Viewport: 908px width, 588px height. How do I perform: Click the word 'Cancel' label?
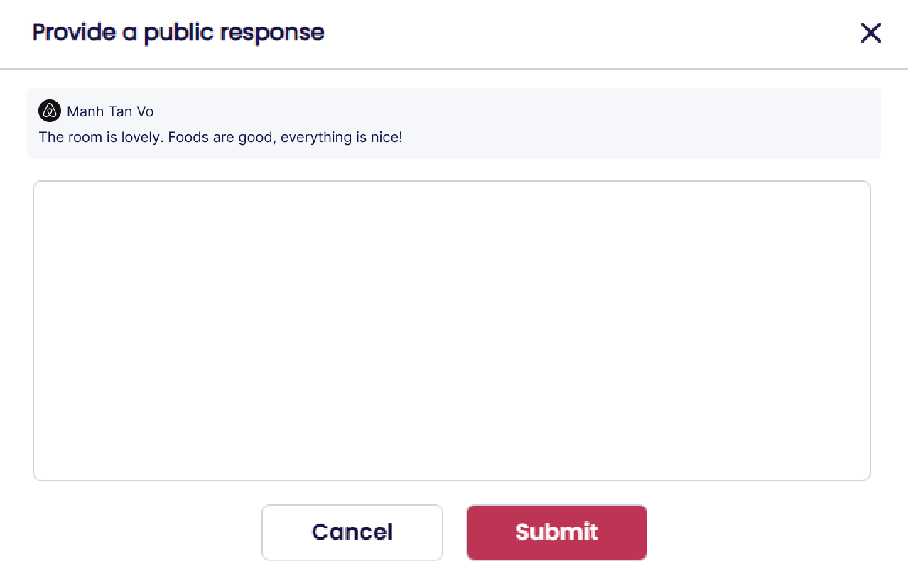(352, 532)
